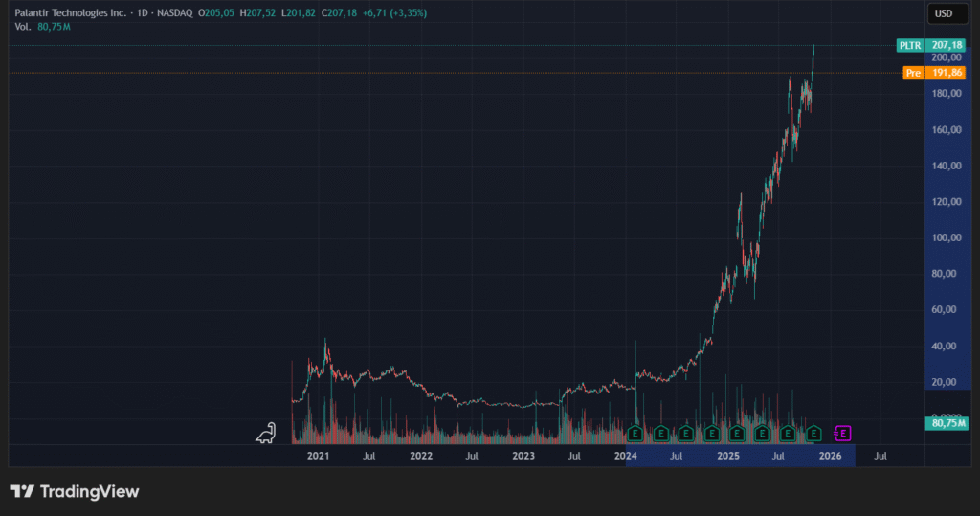Select the Vol. indicator legend
The image size is (980, 516).
coord(24,27)
